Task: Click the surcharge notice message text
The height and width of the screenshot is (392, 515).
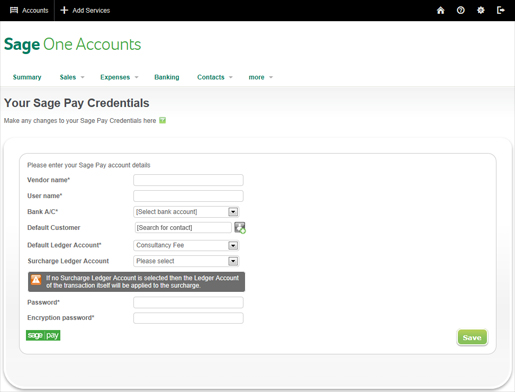Action: click(x=142, y=282)
